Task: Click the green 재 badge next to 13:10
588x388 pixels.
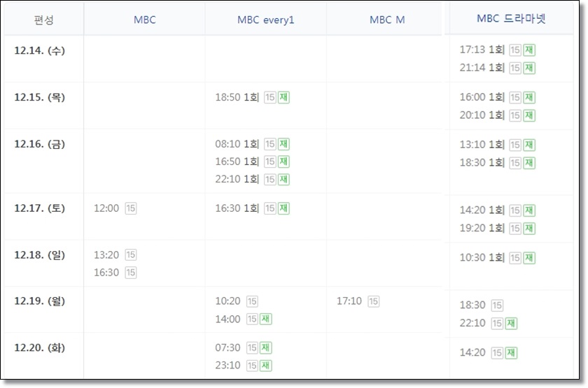Action: point(529,145)
